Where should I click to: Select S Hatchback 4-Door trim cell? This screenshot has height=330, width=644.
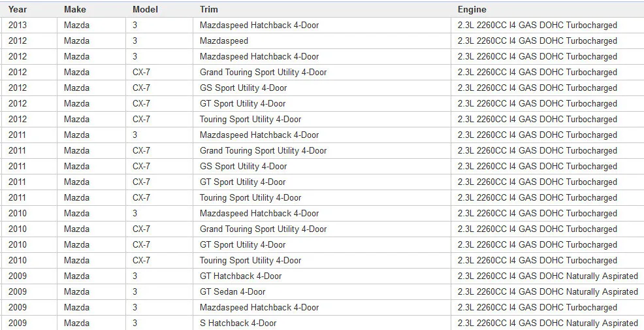(322, 323)
